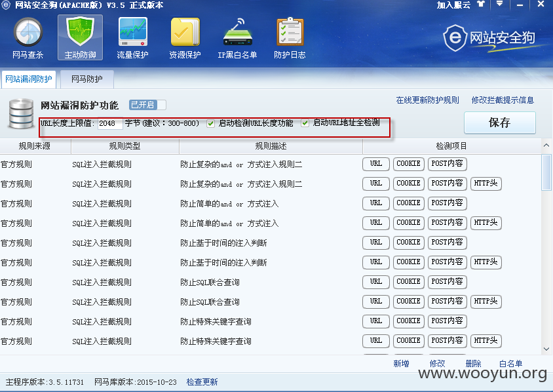
Task: Sort by 规则来源 column header
Action: (35, 146)
